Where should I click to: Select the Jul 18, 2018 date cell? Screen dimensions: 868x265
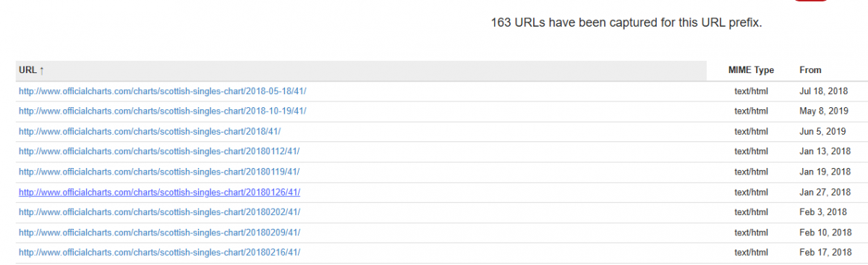coord(822,91)
